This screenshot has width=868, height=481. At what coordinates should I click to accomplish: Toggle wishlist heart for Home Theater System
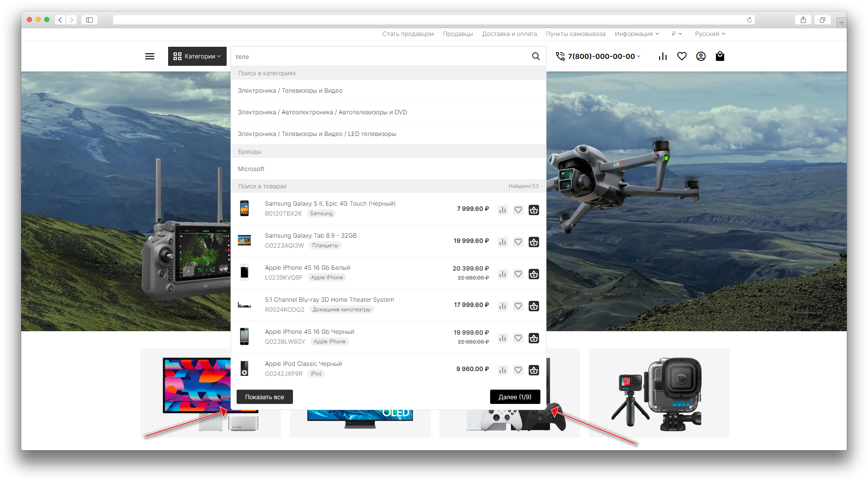tap(518, 306)
